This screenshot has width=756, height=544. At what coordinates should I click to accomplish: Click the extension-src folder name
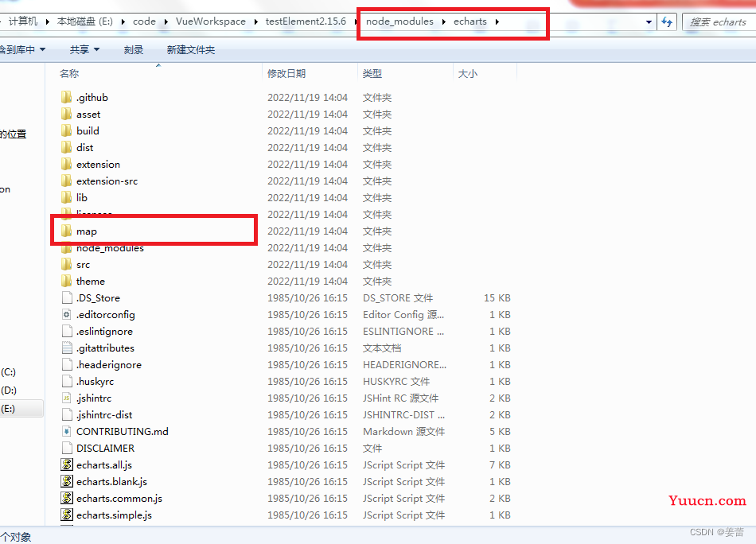[107, 181]
